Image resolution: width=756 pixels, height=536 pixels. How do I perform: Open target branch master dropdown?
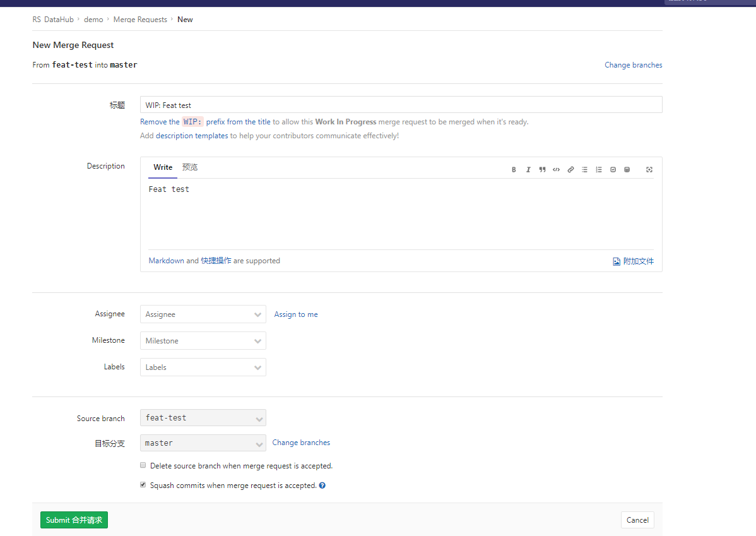point(203,443)
